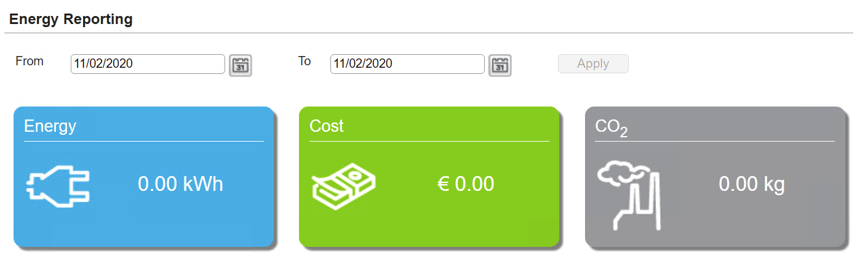The height and width of the screenshot is (266, 868).
Task: Click the money stack cost icon
Action: [343, 185]
